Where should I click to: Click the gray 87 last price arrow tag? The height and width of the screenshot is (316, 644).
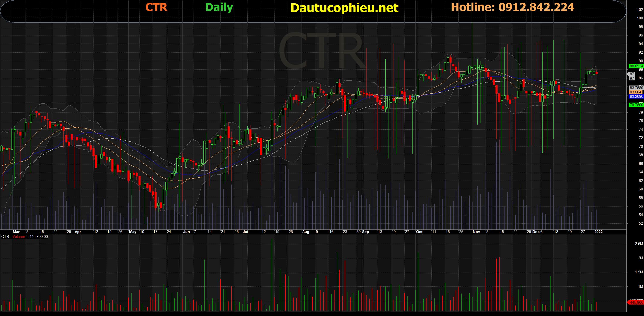[632, 76]
